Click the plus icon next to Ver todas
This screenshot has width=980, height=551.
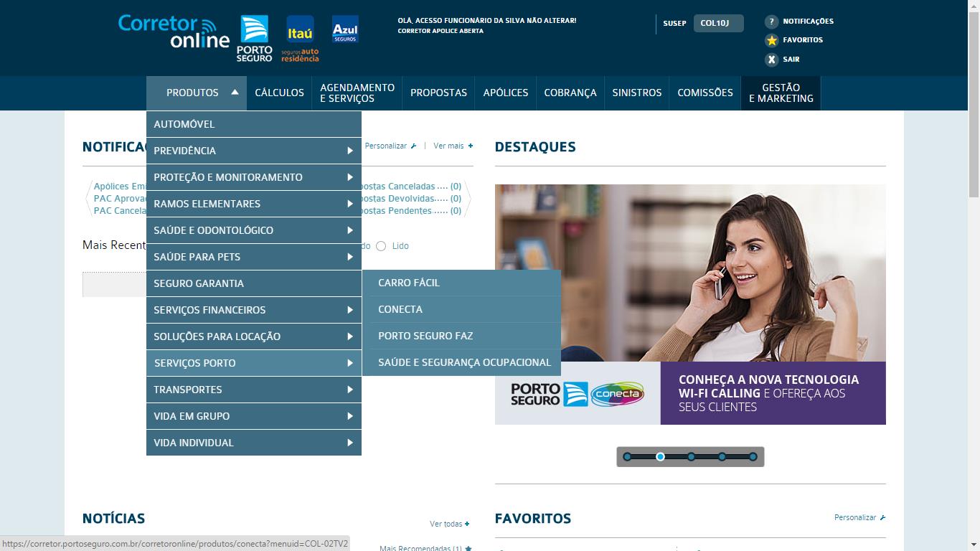[467, 524]
